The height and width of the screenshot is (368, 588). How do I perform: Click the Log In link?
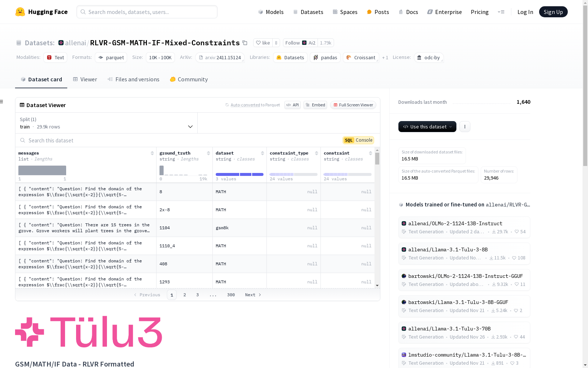point(525,12)
